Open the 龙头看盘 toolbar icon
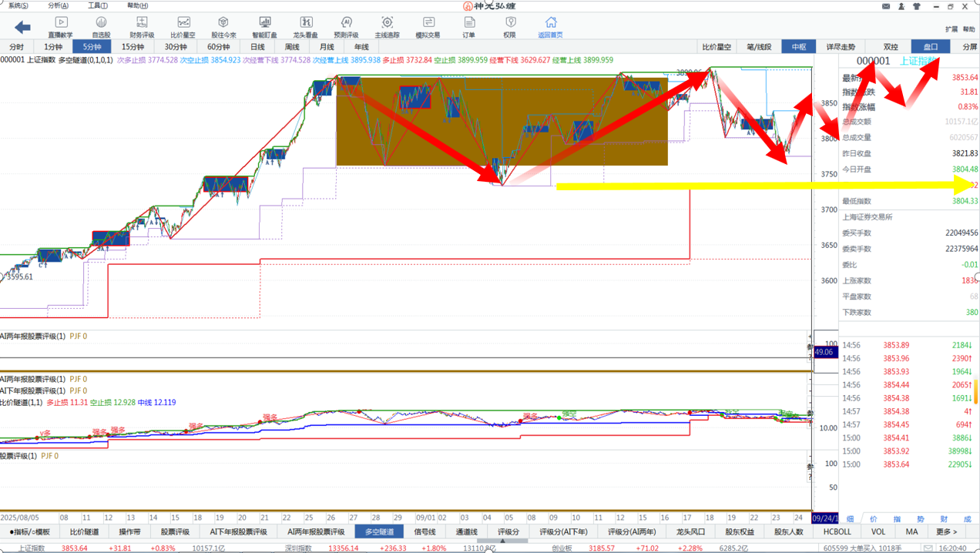 [306, 27]
